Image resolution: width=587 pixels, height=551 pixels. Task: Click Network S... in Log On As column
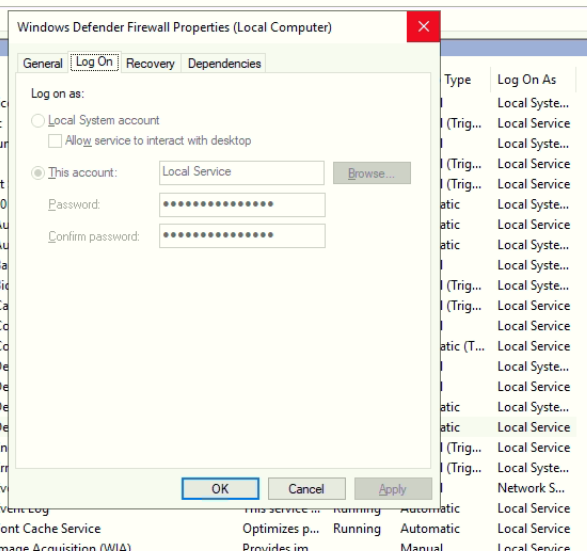[x=530, y=488]
